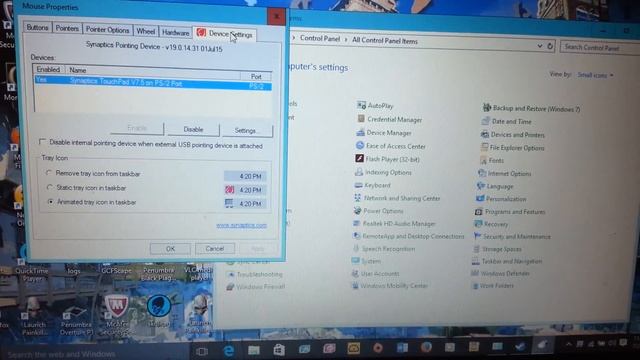
Task: Select the Pointer Options tab
Action: [x=107, y=29]
